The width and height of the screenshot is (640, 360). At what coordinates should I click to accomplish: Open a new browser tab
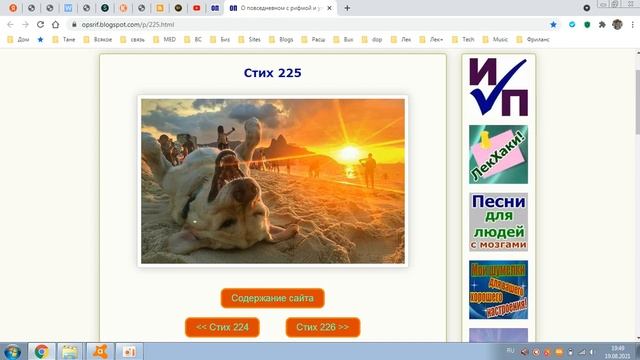(x=347, y=8)
